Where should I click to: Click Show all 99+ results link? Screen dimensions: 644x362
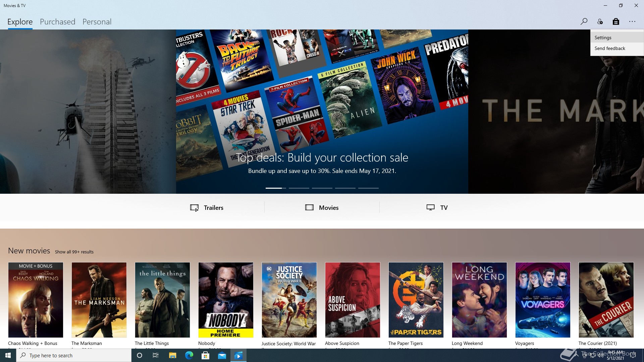74,252
